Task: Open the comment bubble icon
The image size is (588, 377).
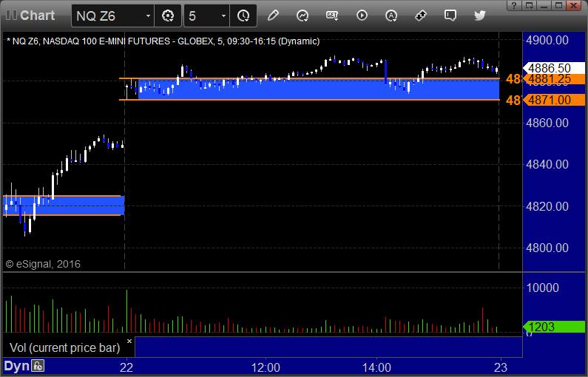Action: (450, 16)
